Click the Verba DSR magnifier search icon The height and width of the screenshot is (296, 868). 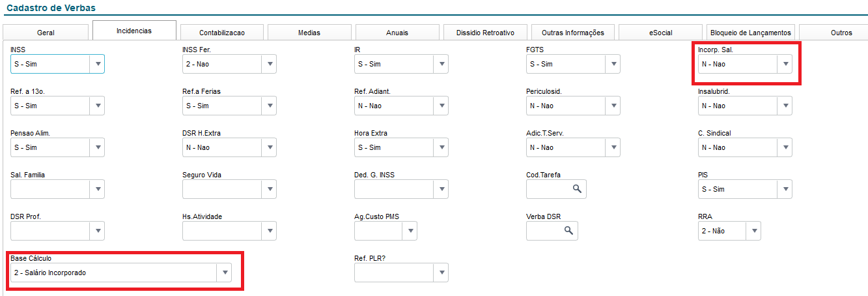click(568, 231)
